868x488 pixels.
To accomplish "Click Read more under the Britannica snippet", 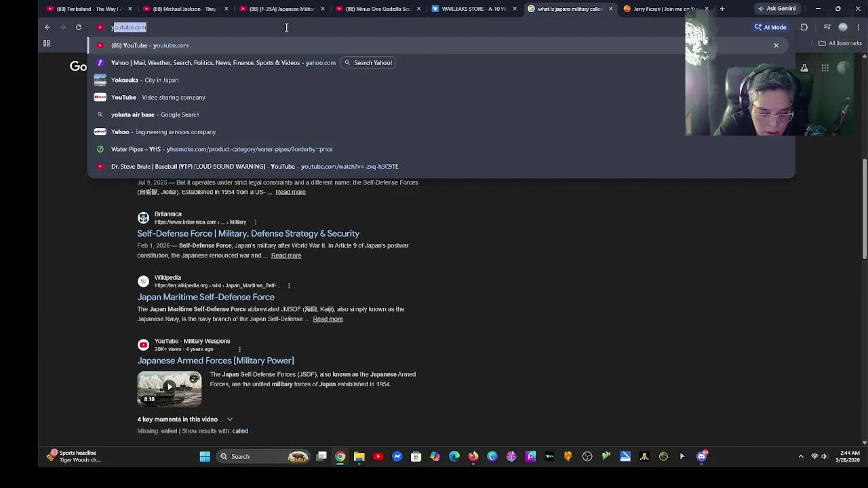I will click(x=286, y=256).
